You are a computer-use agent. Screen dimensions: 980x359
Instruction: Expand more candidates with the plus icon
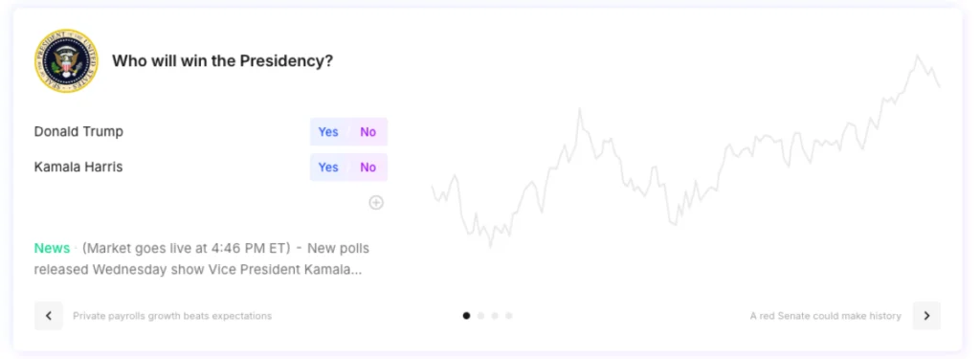point(375,202)
